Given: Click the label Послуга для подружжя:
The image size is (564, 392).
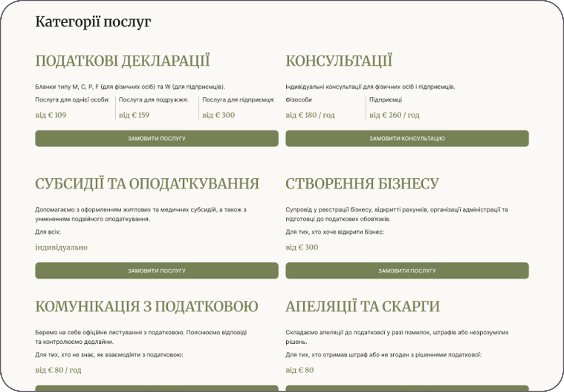Looking at the screenshot, I should point(154,100).
